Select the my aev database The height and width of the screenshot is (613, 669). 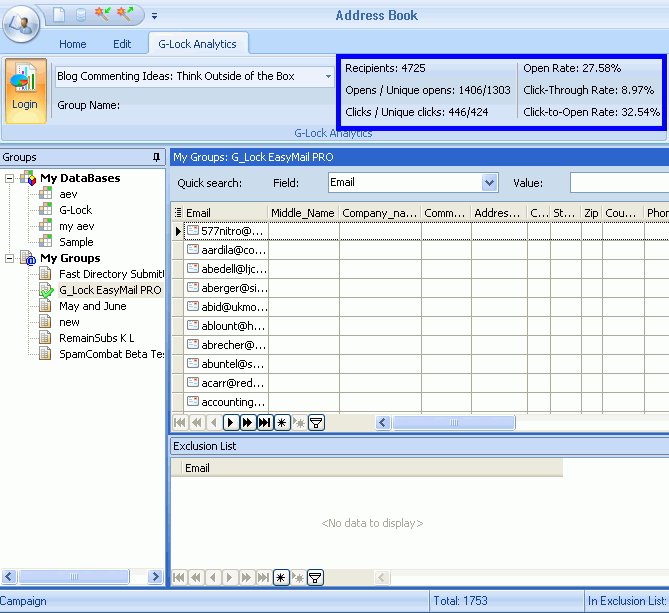click(77, 226)
